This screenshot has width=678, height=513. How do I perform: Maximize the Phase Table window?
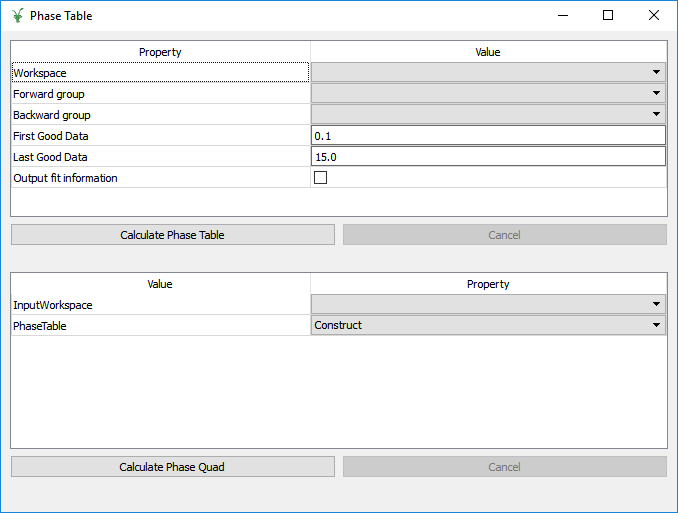[608, 16]
